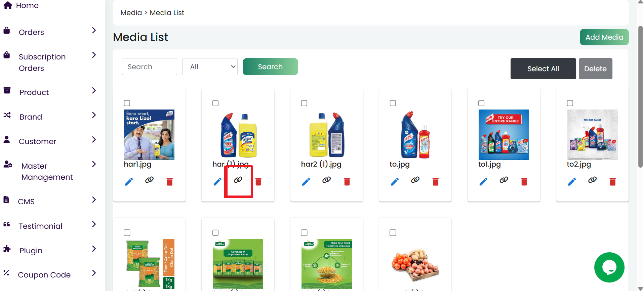The height and width of the screenshot is (302, 644).
Task: Check the to2.jpg media checkbox
Action: pos(570,103)
